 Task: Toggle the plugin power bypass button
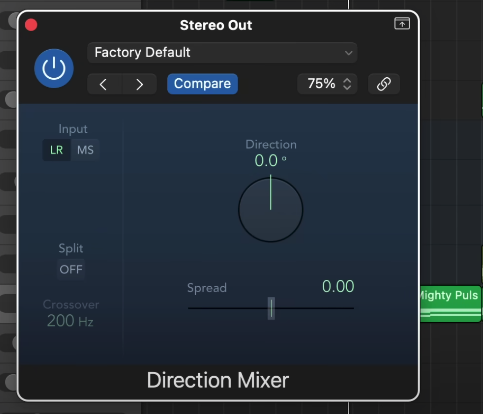54,68
